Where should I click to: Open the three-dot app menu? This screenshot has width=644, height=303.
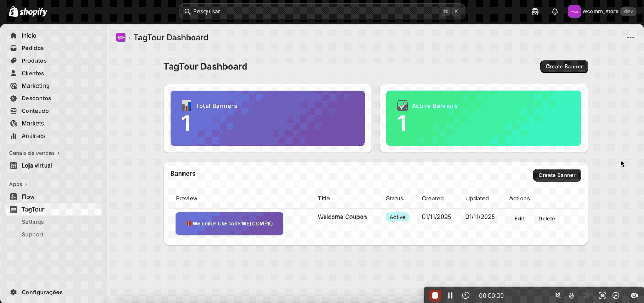click(x=631, y=38)
